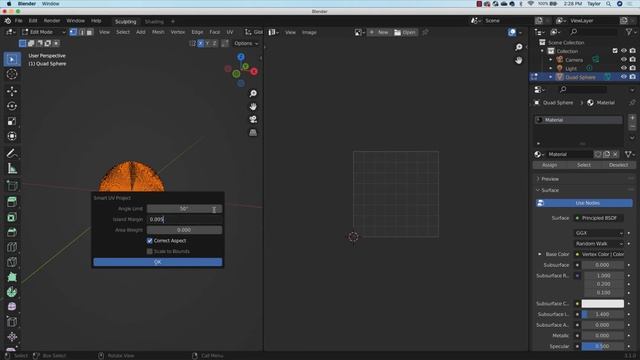Open the Image menu in UV editor

[x=309, y=32]
